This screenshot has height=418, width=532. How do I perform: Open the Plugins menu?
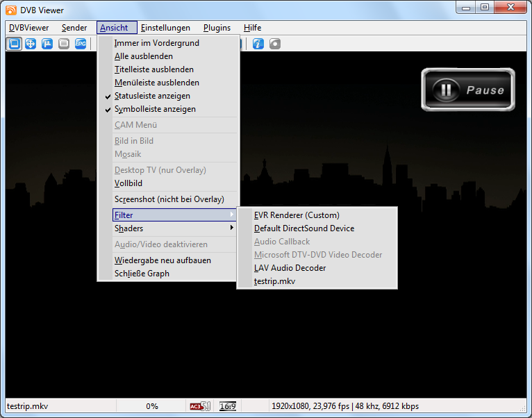pyautogui.click(x=217, y=28)
